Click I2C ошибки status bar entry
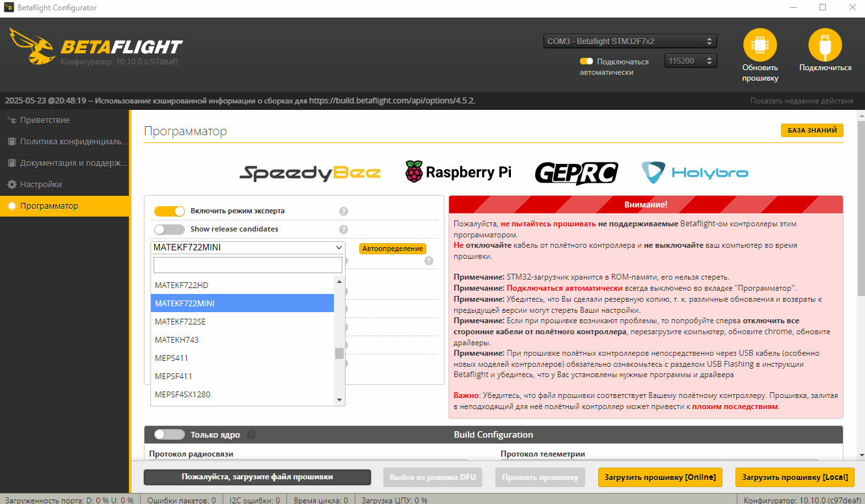The image size is (865, 504). (254, 500)
